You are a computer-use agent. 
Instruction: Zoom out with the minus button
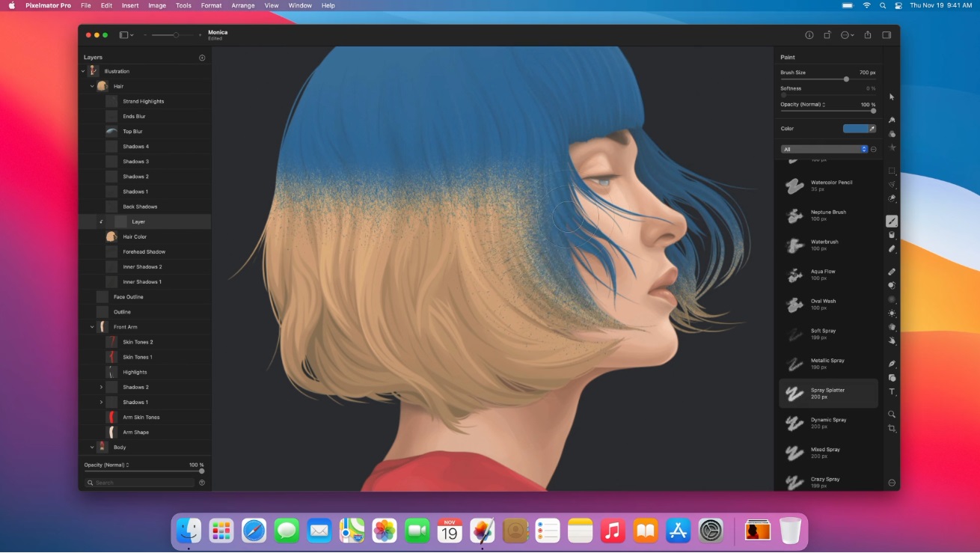pos(145,35)
